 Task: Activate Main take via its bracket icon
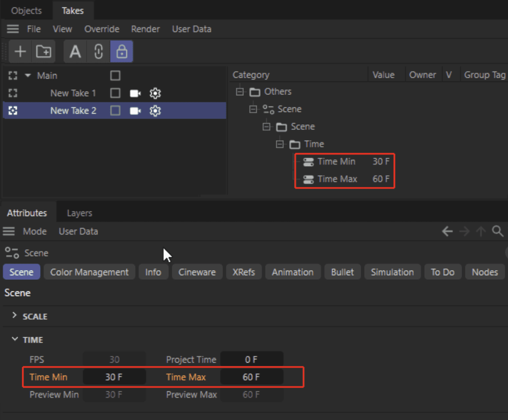(12, 76)
